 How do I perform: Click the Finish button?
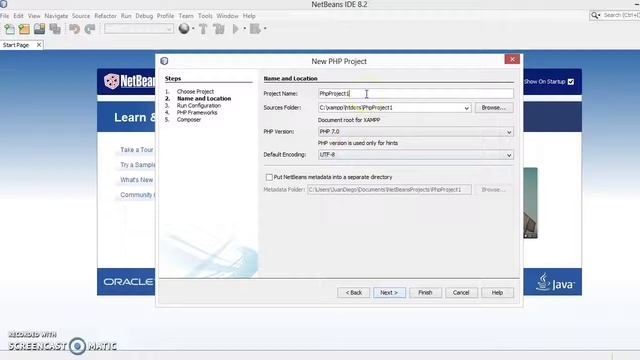tap(425, 293)
